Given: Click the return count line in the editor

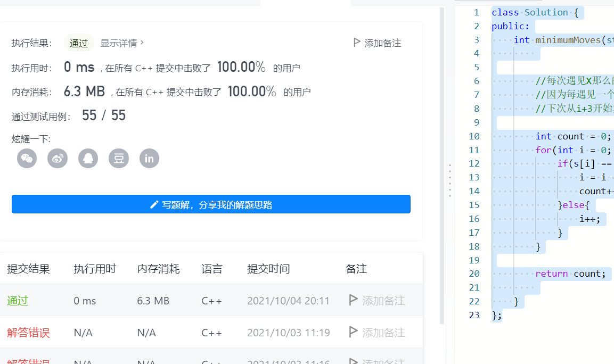Looking at the screenshot, I should [570, 274].
